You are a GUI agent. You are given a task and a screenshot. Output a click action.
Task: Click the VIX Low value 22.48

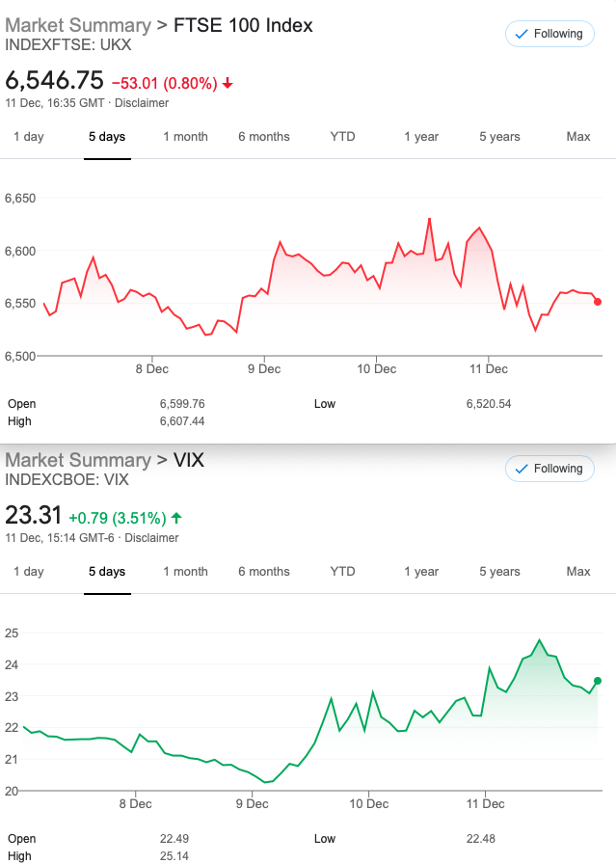point(481,839)
